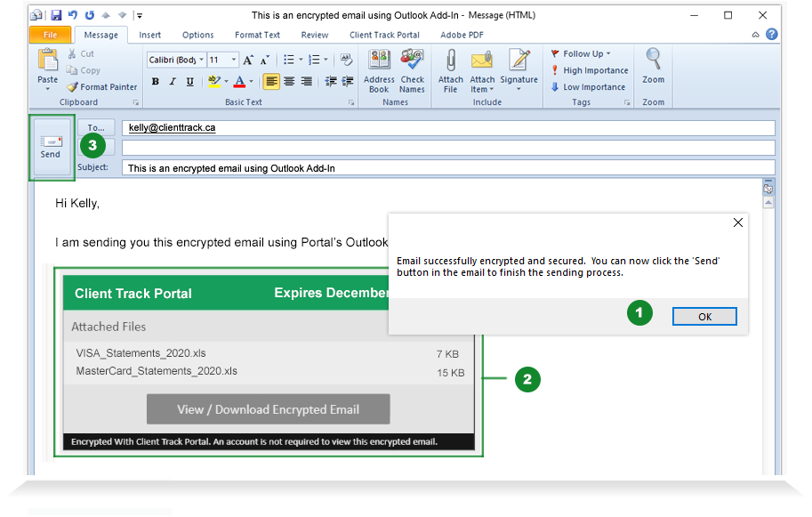Select the Format Painter tool
Image resolution: width=812 pixels, height=517 pixels.
pos(101,87)
